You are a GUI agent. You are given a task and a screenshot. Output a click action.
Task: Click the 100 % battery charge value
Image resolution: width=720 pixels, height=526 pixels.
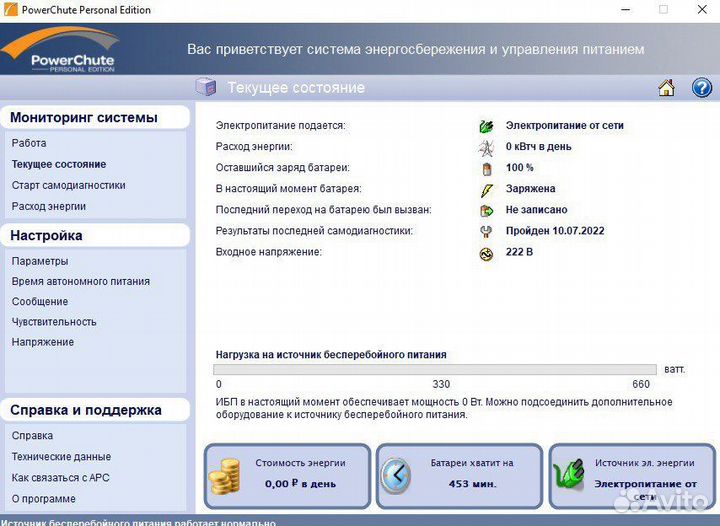pos(519,168)
